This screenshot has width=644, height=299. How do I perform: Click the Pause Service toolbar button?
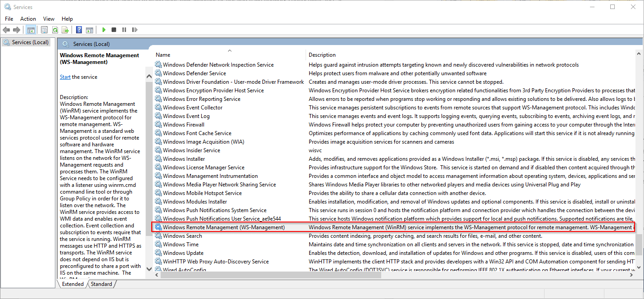tap(124, 30)
